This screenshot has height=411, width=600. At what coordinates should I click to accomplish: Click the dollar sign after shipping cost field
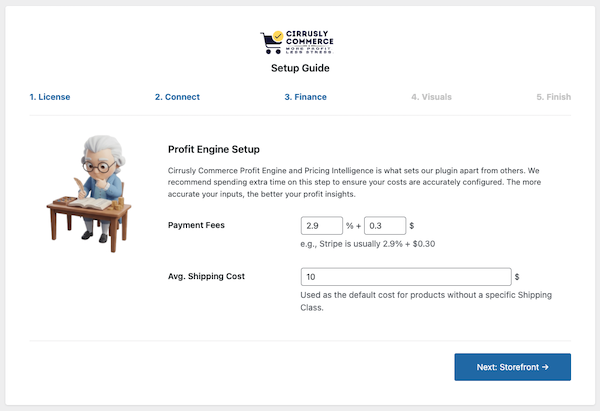coord(517,277)
